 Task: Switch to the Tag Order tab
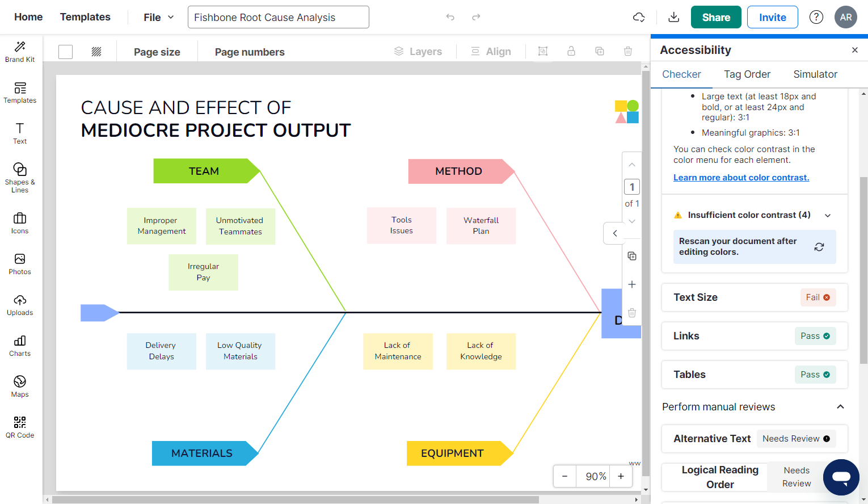coord(747,74)
